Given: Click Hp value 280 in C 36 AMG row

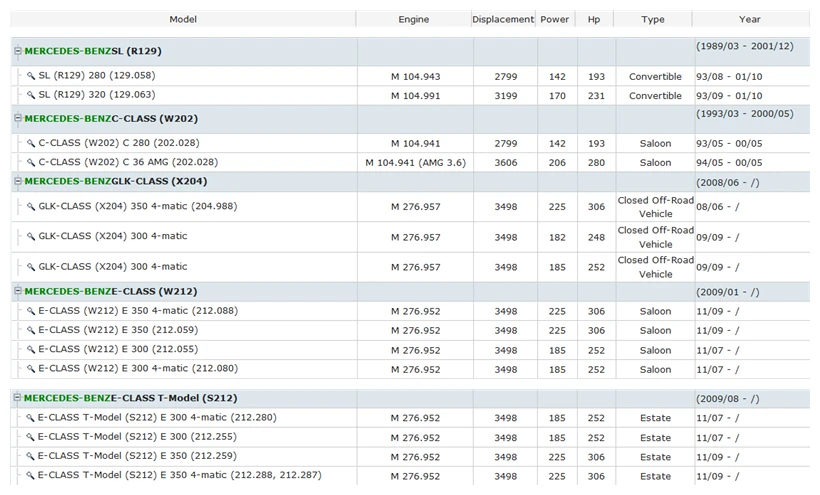Looking at the screenshot, I should coord(596,163).
